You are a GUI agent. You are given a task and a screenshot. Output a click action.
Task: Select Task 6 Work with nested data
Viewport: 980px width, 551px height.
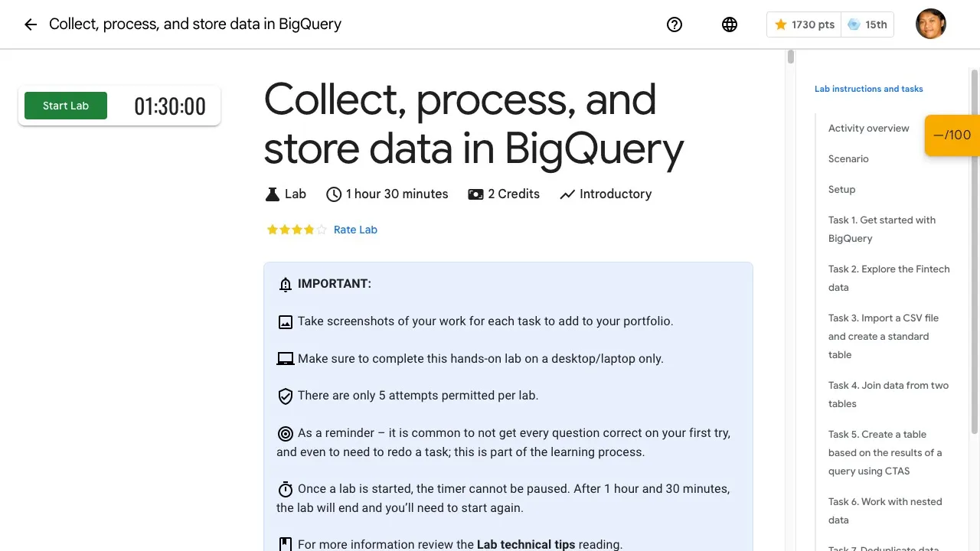884,510
